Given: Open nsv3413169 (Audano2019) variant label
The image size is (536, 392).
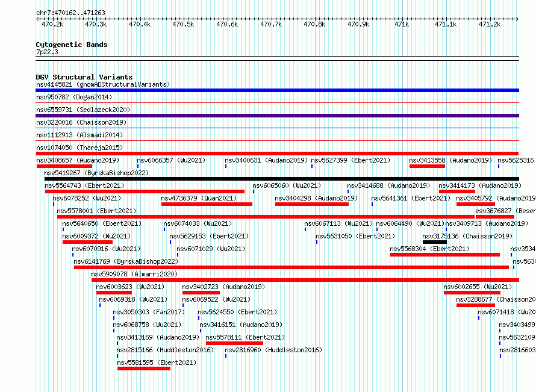Looking at the screenshot, I should pyautogui.click(x=158, y=337).
